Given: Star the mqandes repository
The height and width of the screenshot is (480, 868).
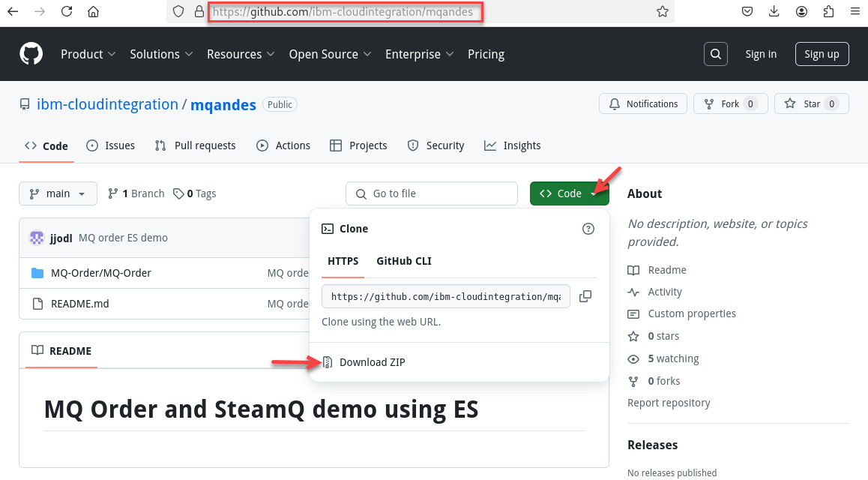Looking at the screenshot, I should tap(811, 104).
